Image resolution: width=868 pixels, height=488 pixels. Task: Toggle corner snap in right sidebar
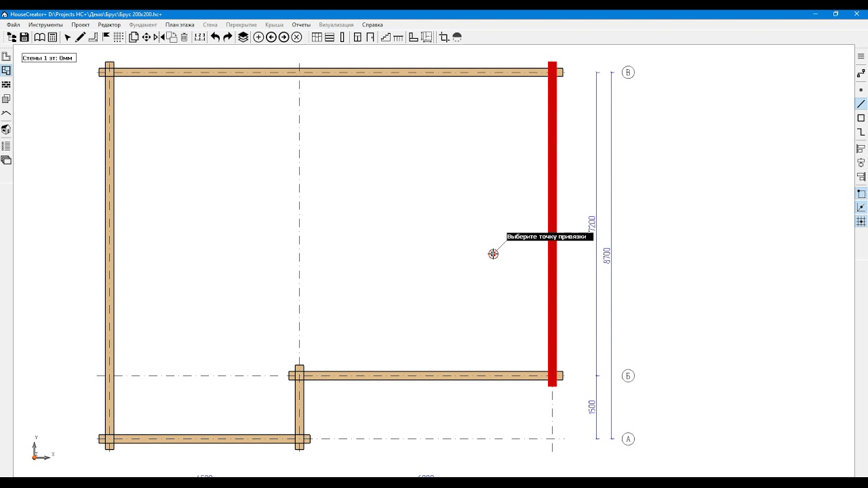pos(861,194)
